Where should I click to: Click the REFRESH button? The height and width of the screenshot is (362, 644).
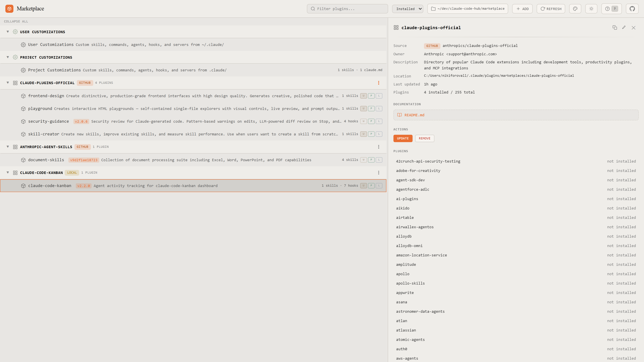pyautogui.click(x=551, y=9)
